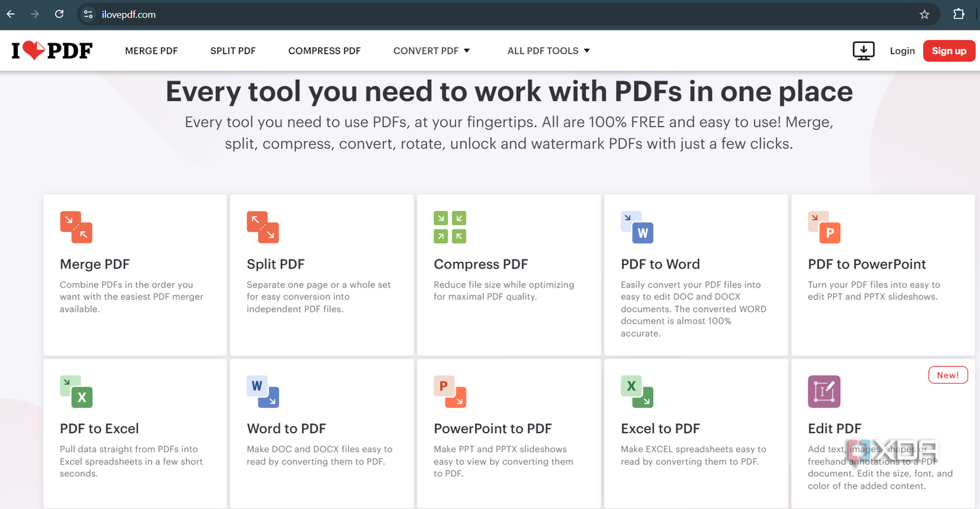The width and height of the screenshot is (980, 509).
Task: Click the 'Reduce file size while optimizing' description
Action: click(x=504, y=291)
